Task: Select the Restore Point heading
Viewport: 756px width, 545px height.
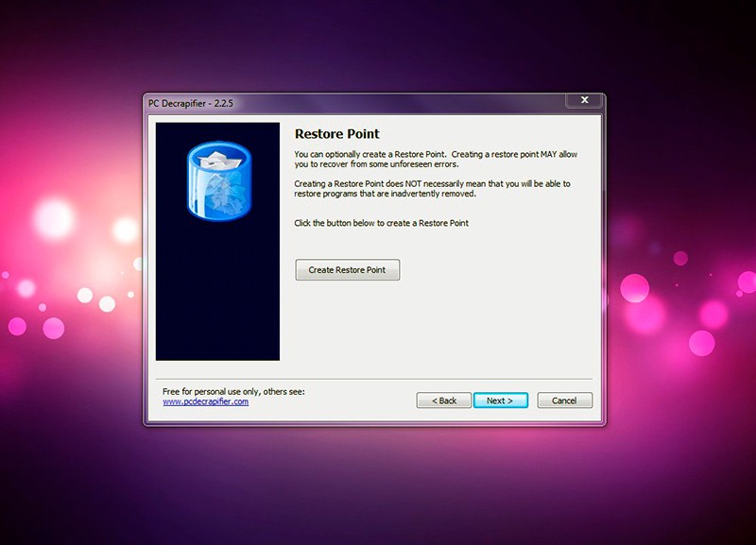Action: coord(337,134)
